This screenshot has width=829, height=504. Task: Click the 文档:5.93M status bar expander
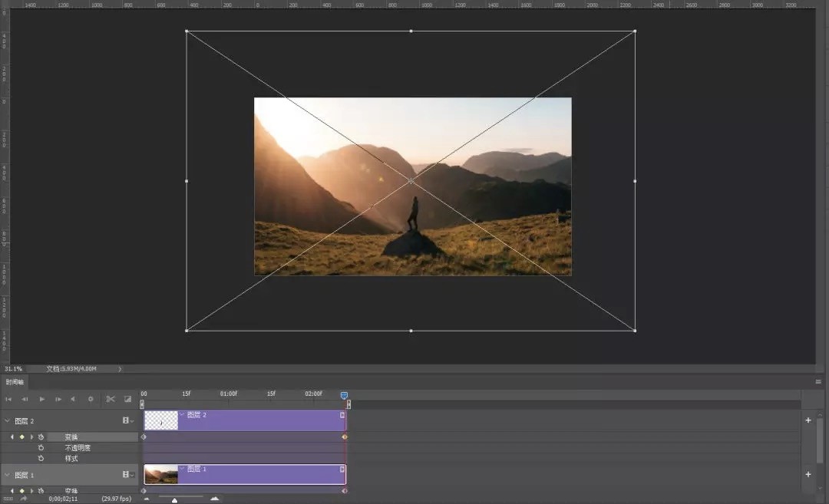pos(121,368)
